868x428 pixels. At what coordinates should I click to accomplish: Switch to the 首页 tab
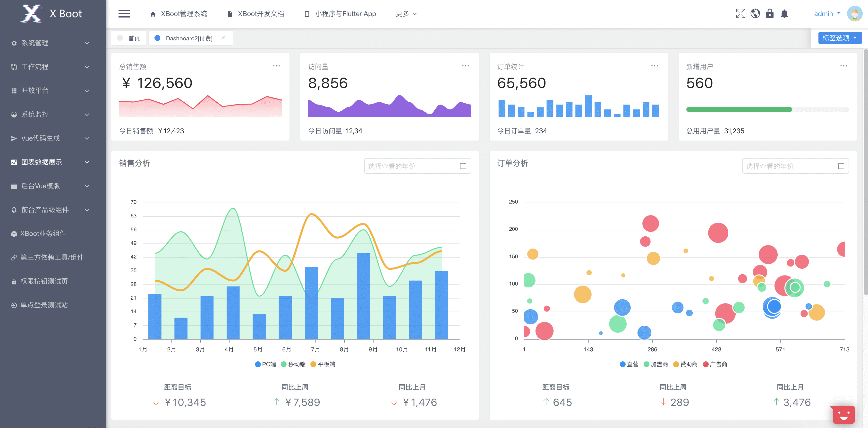[129, 38]
